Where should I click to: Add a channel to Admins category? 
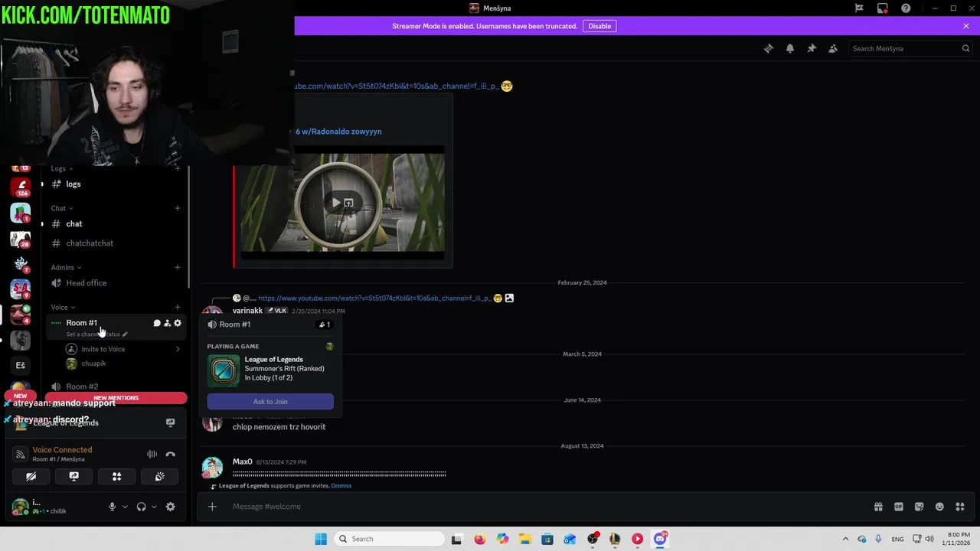click(178, 268)
